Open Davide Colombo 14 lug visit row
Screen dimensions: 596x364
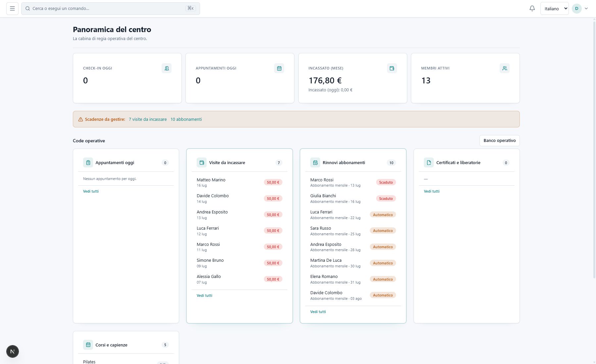tap(239, 199)
